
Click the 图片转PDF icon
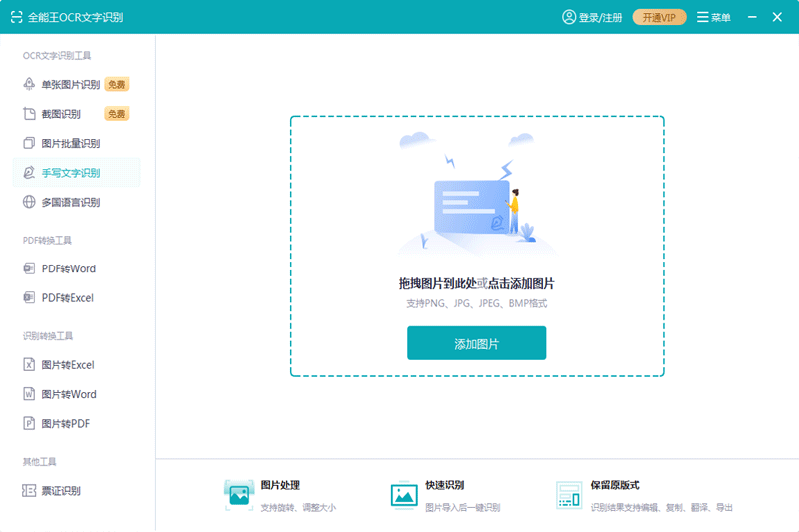coord(29,424)
